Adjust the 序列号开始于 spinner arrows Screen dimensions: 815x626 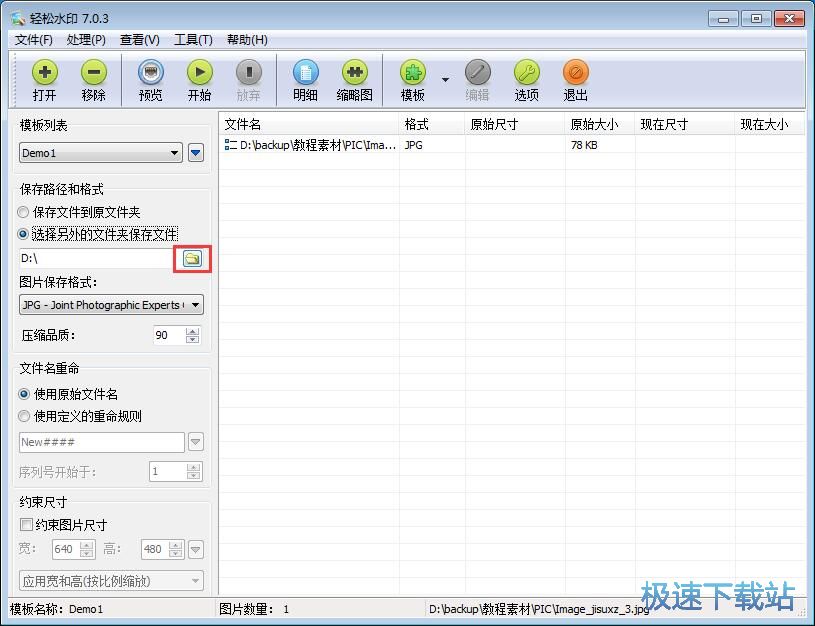coord(193,472)
